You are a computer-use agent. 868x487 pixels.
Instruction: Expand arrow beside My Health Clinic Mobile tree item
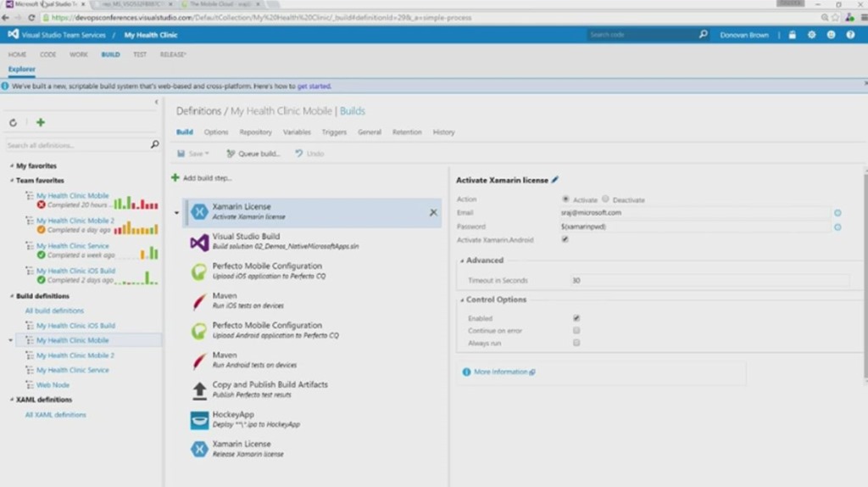[10, 340]
